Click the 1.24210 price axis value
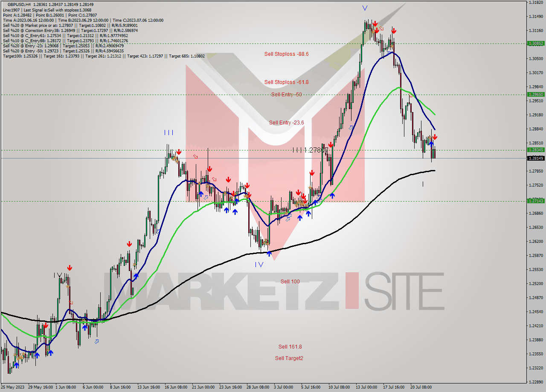 point(535,326)
